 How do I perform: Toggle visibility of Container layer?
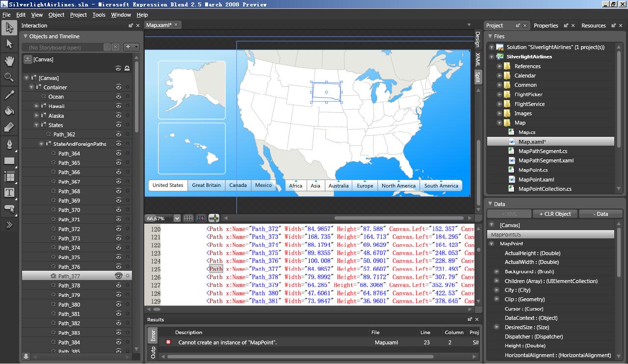(x=118, y=87)
